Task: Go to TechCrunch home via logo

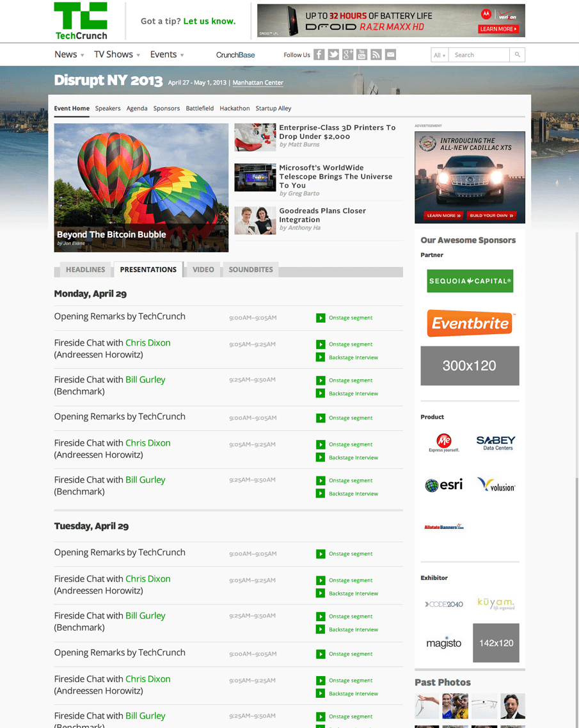Action: (81, 21)
